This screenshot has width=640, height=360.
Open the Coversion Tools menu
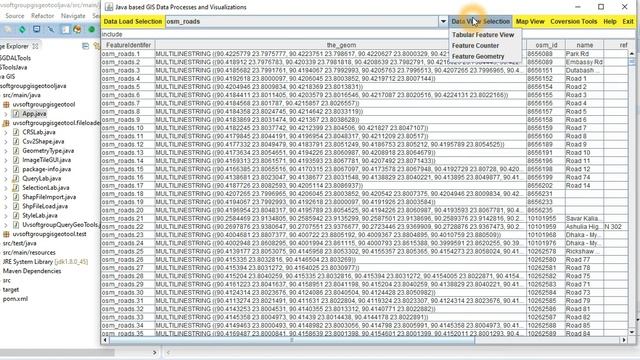[x=573, y=21]
